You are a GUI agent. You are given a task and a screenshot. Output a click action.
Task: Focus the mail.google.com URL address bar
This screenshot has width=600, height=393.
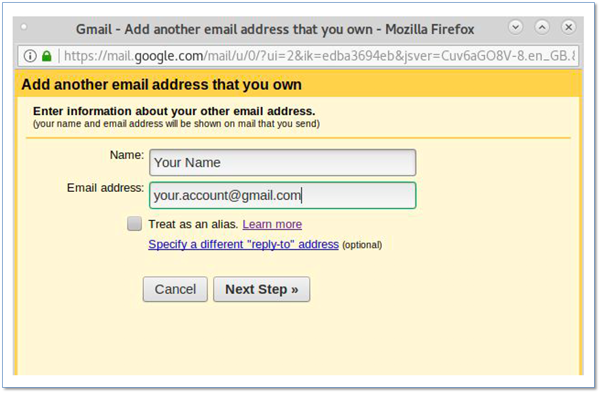point(319,56)
